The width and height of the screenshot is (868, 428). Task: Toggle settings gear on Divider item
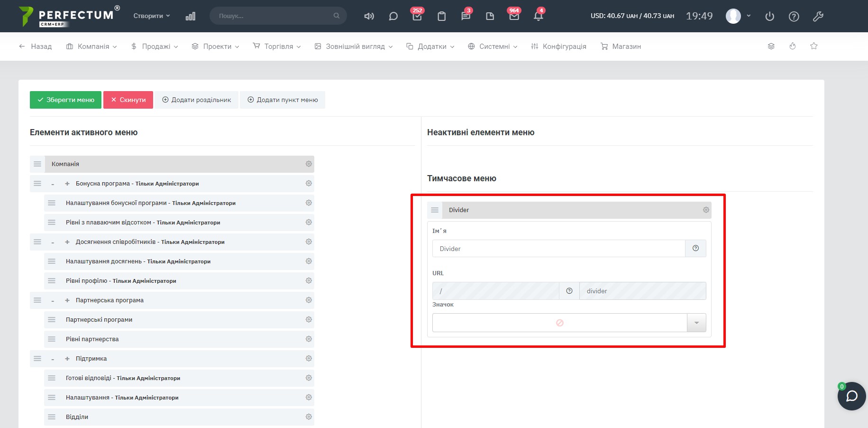coord(706,210)
